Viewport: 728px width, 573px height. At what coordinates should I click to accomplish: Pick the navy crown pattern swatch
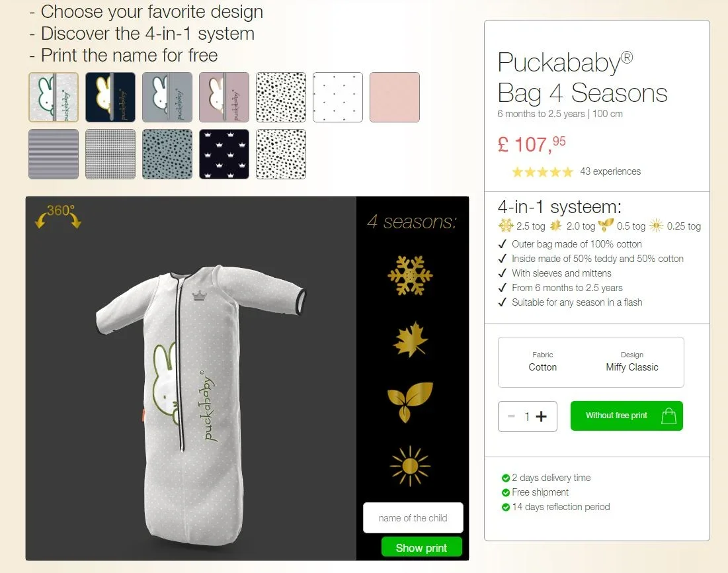coord(224,154)
